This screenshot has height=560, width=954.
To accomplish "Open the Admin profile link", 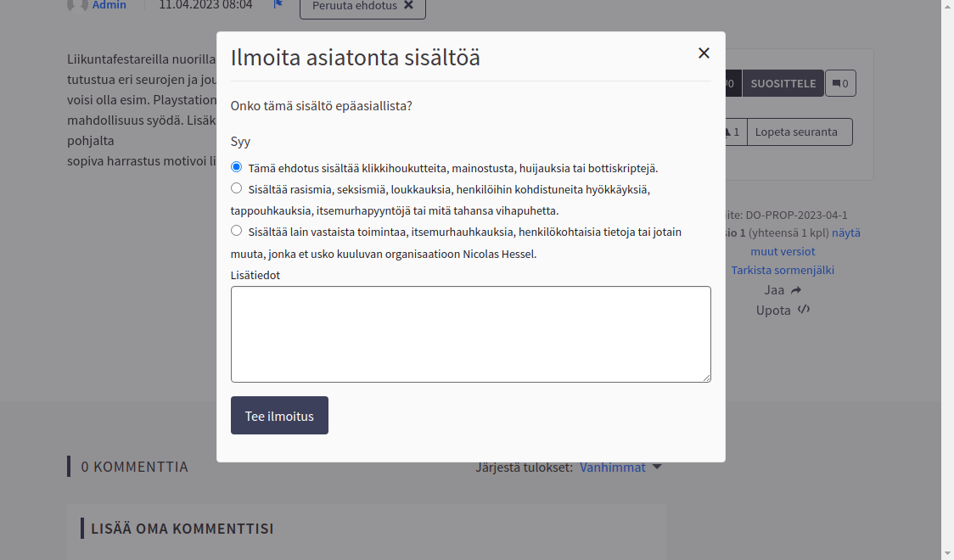I will [x=109, y=5].
